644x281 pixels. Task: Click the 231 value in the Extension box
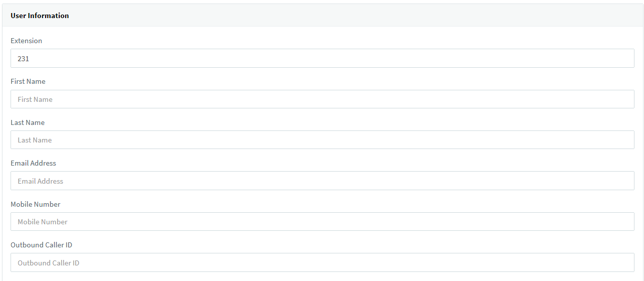[23, 59]
